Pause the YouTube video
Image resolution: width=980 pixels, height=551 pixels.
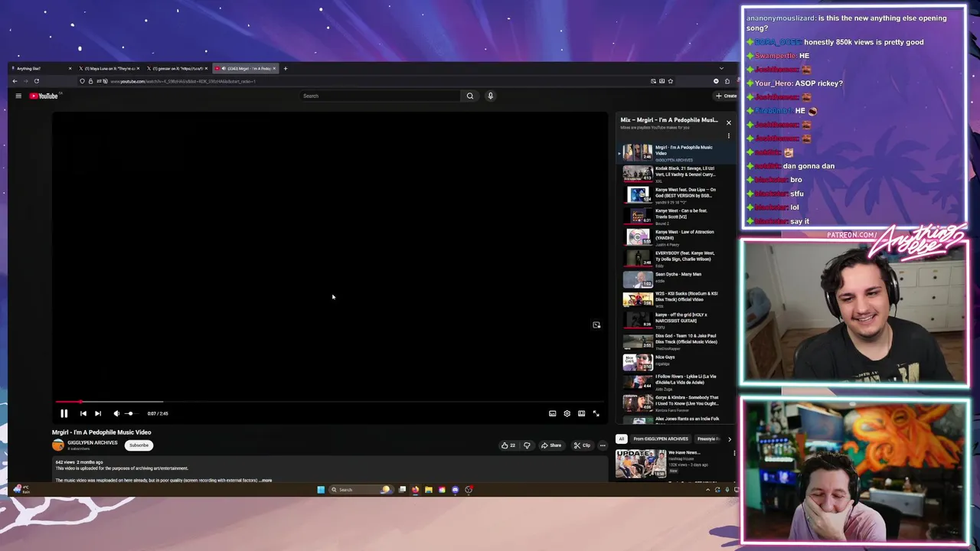click(64, 413)
